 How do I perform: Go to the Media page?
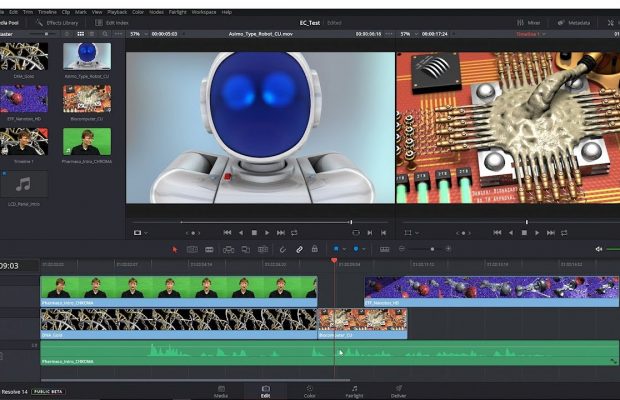[x=221, y=390]
